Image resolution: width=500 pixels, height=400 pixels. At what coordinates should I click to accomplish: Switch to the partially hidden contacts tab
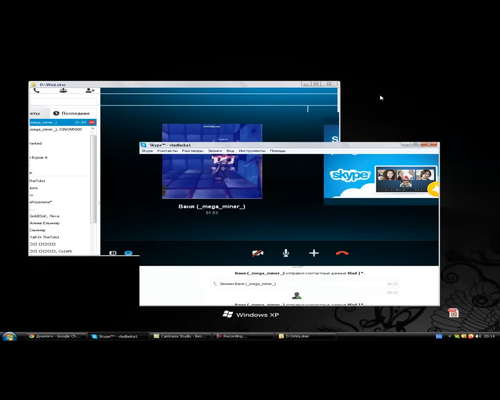click(x=39, y=113)
